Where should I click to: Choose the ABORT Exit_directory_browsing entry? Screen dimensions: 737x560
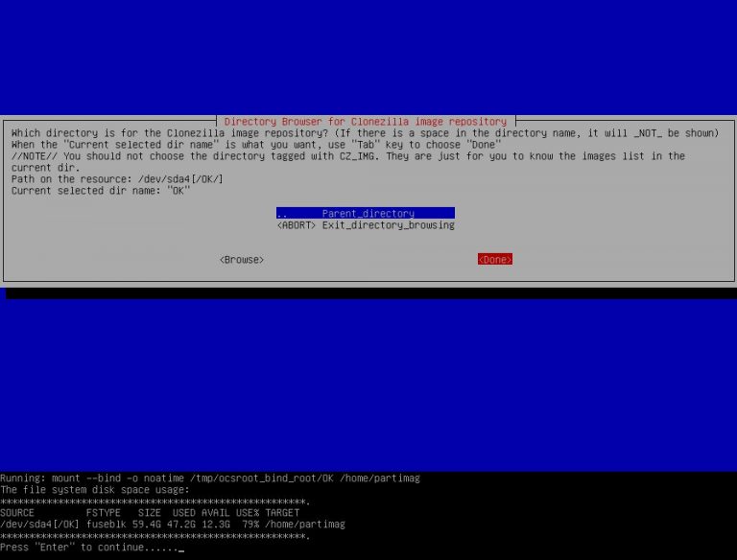(x=365, y=225)
